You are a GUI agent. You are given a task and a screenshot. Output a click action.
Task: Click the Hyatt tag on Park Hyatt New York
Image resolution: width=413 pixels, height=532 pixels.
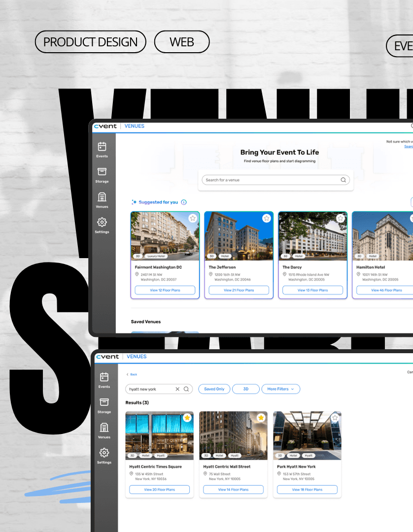(309, 456)
